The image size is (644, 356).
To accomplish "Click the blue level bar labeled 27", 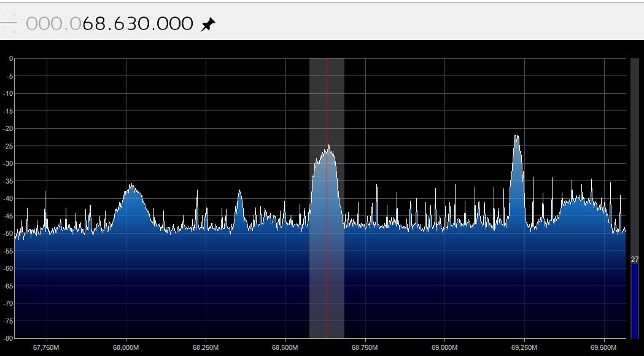I will [635, 301].
